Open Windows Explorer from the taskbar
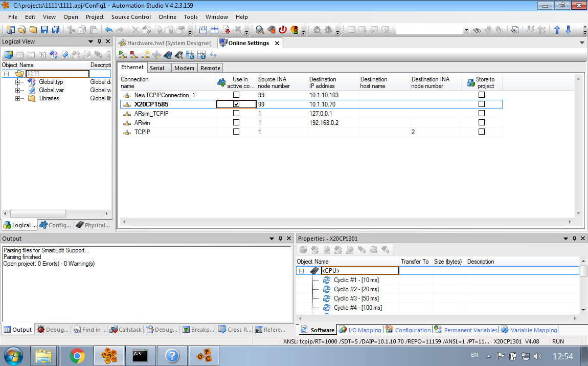The image size is (588, 366). pyautogui.click(x=43, y=356)
